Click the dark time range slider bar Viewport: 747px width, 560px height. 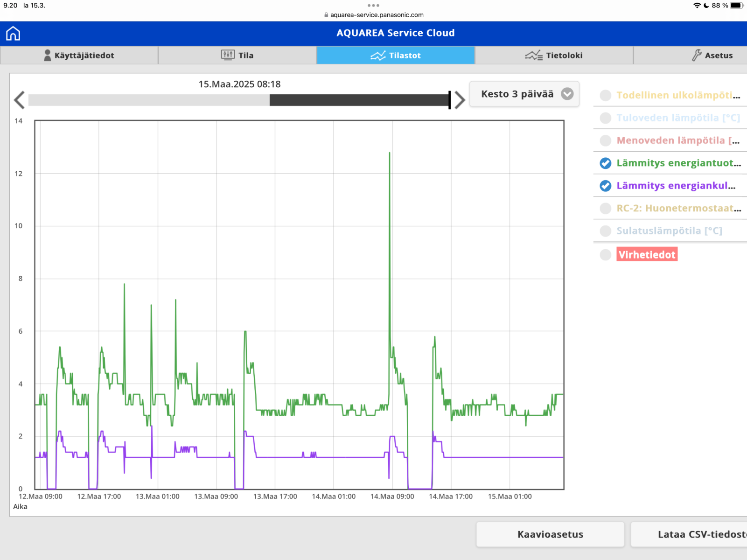pyautogui.click(x=359, y=100)
